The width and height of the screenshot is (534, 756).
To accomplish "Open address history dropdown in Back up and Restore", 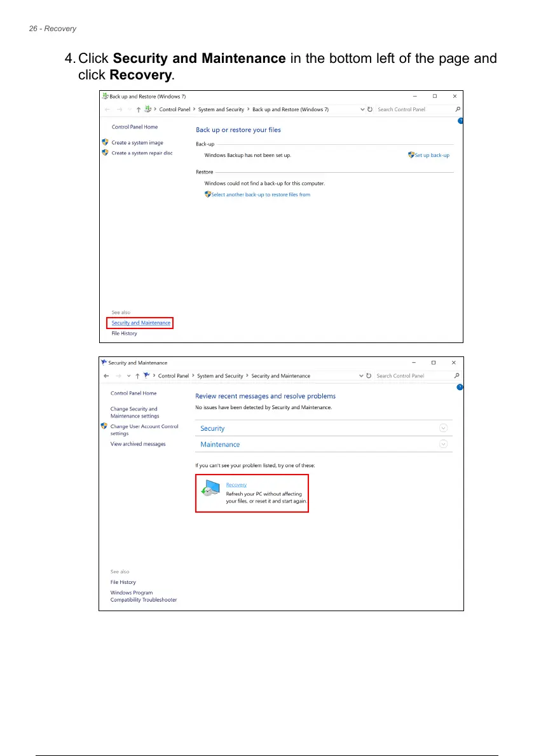I will [362, 109].
